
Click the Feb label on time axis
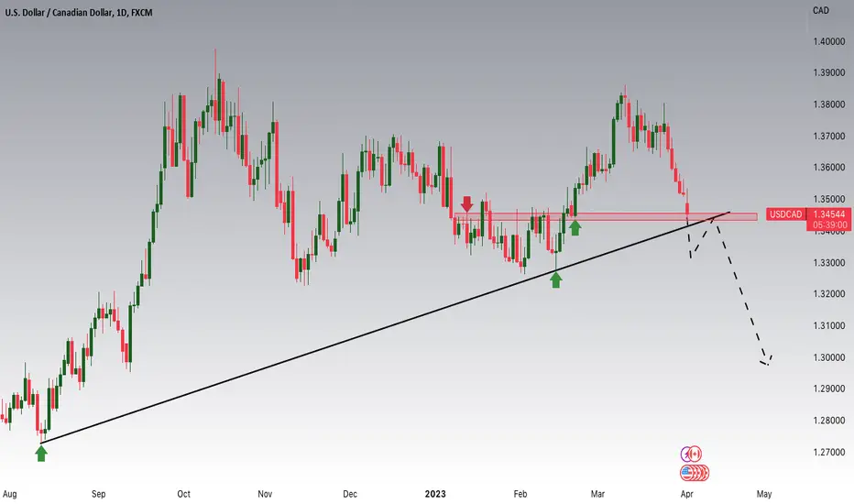520,494
